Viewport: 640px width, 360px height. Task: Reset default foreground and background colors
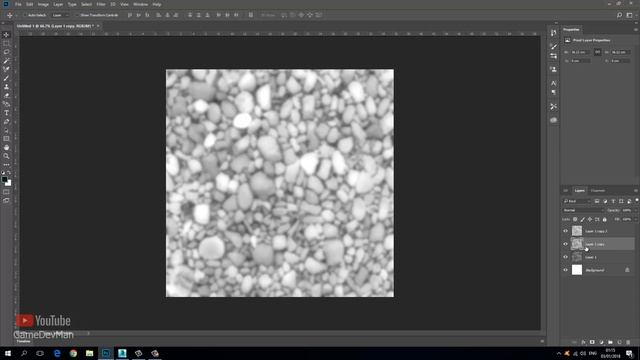click(3, 173)
